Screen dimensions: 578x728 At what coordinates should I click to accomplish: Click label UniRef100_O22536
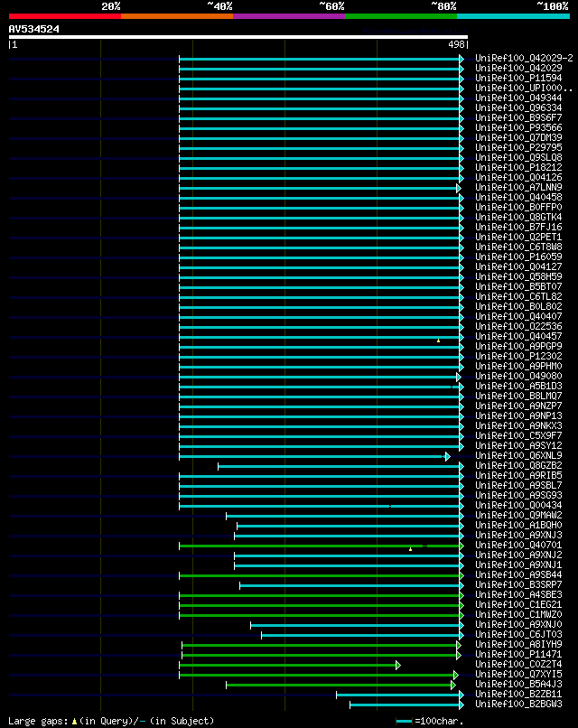(518, 326)
